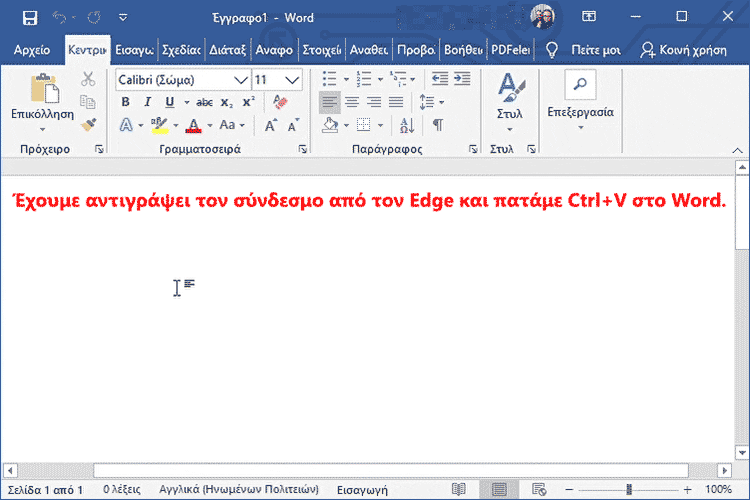
Task: Toggle underline formatting
Action: coord(169,102)
